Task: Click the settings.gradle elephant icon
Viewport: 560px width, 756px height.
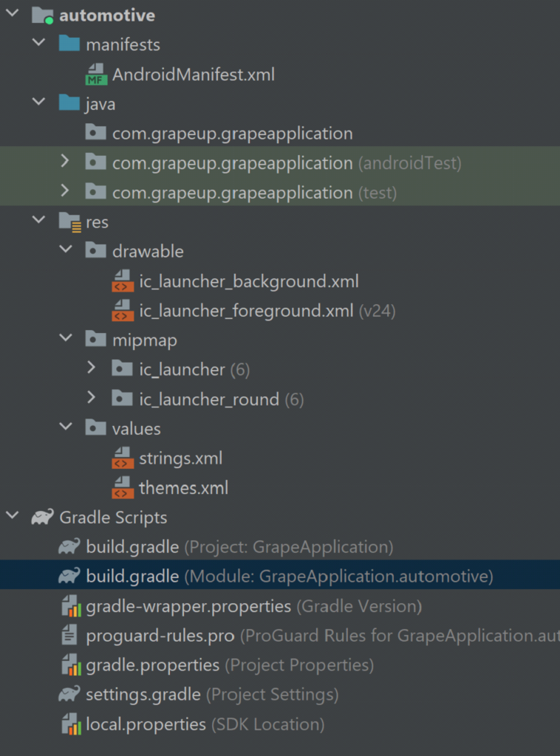Action: (69, 694)
